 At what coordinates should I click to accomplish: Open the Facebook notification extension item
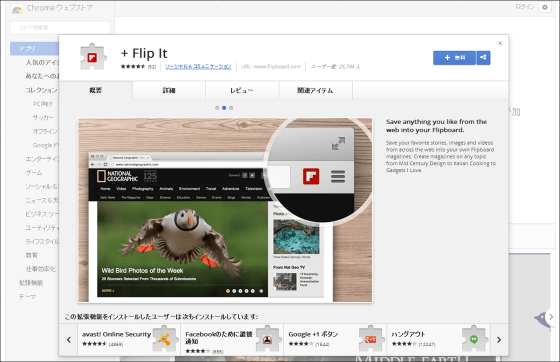232,340
